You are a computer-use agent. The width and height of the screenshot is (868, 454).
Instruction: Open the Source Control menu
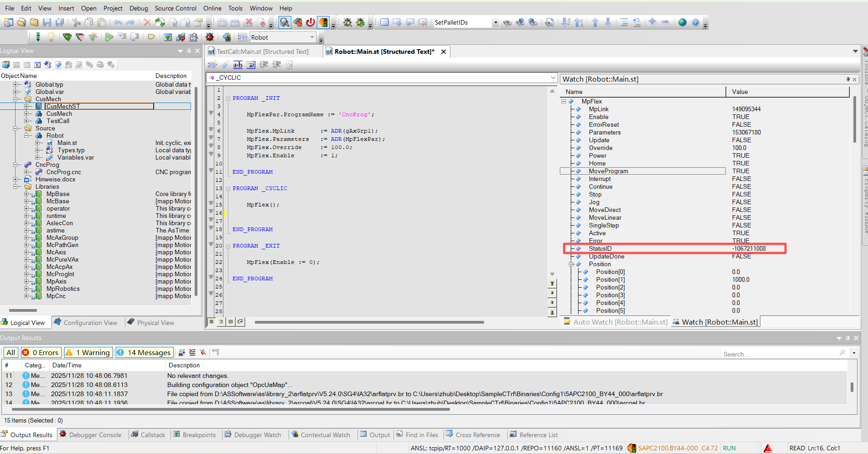point(175,8)
